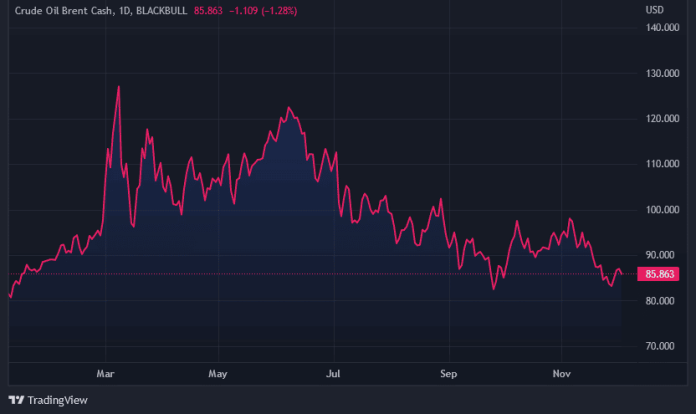Open the TradingView text link
The width and height of the screenshot is (696, 414).
click(58, 400)
